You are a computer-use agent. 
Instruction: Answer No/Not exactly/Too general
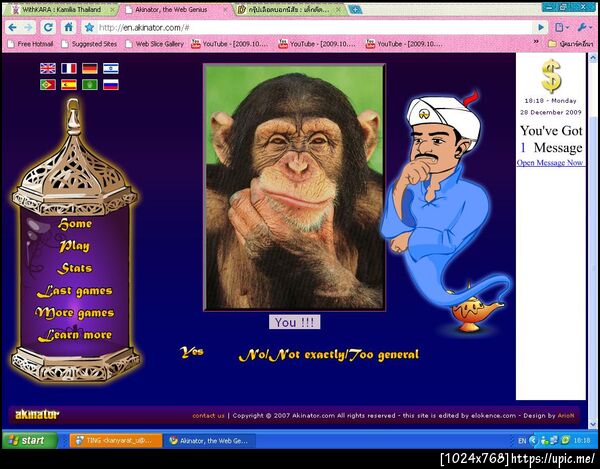[329, 355]
